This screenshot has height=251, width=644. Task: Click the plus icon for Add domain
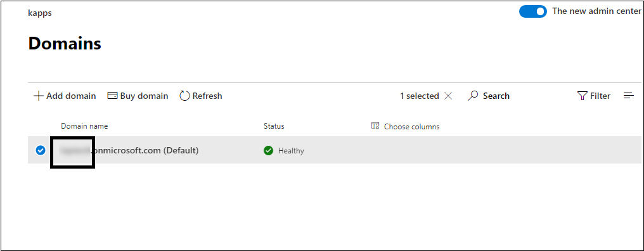pyautogui.click(x=38, y=96)
